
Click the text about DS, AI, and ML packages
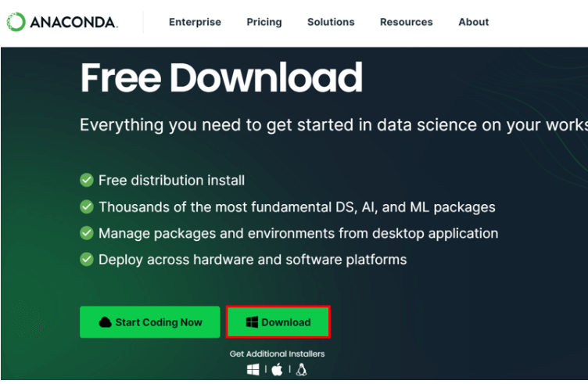(297, 207)
